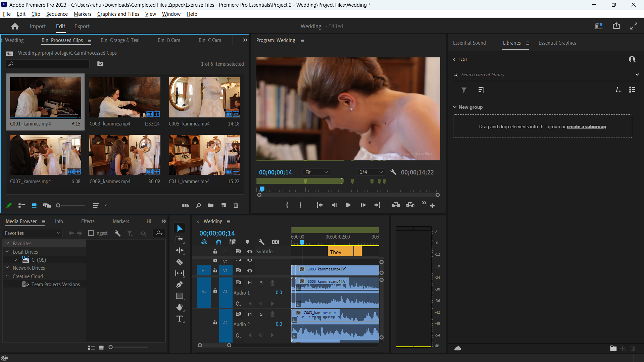The height and width of the screenshot is (362, 644).
Task: Solo Audio 2 track
Action: (x=261, y=314)
